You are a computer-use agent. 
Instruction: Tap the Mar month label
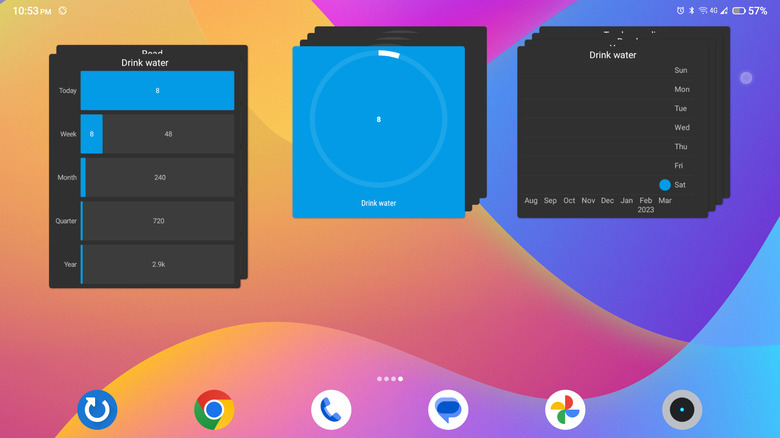tap(665, 201)
